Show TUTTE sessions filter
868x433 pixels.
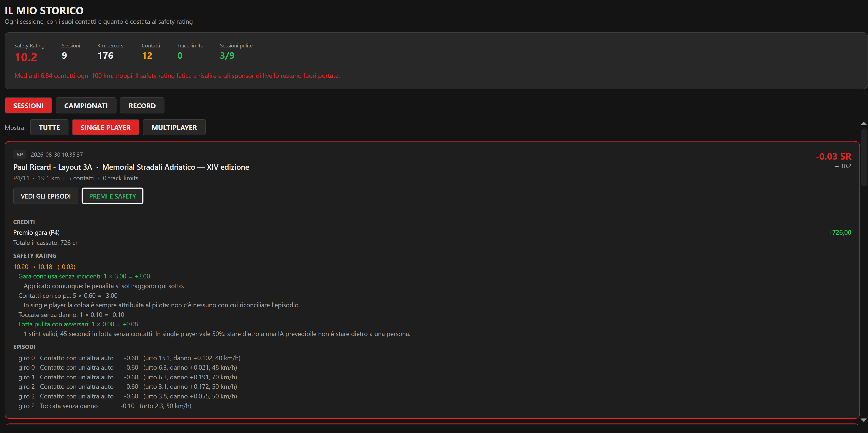coord(49,127)
